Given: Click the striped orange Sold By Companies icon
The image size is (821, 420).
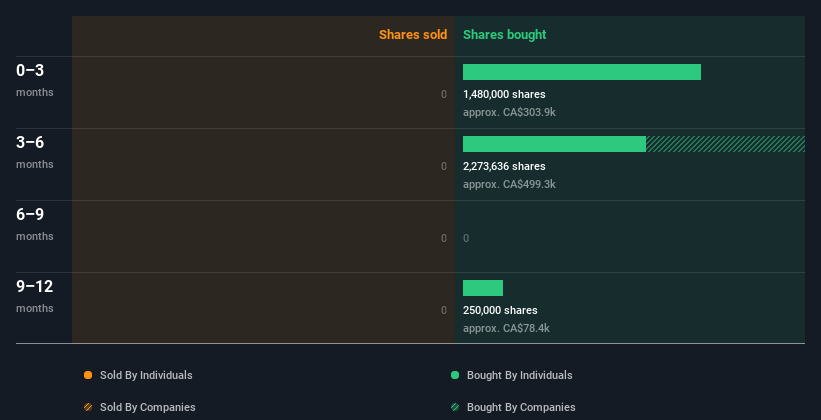Looking at the screenshot, I should point(88,407).
